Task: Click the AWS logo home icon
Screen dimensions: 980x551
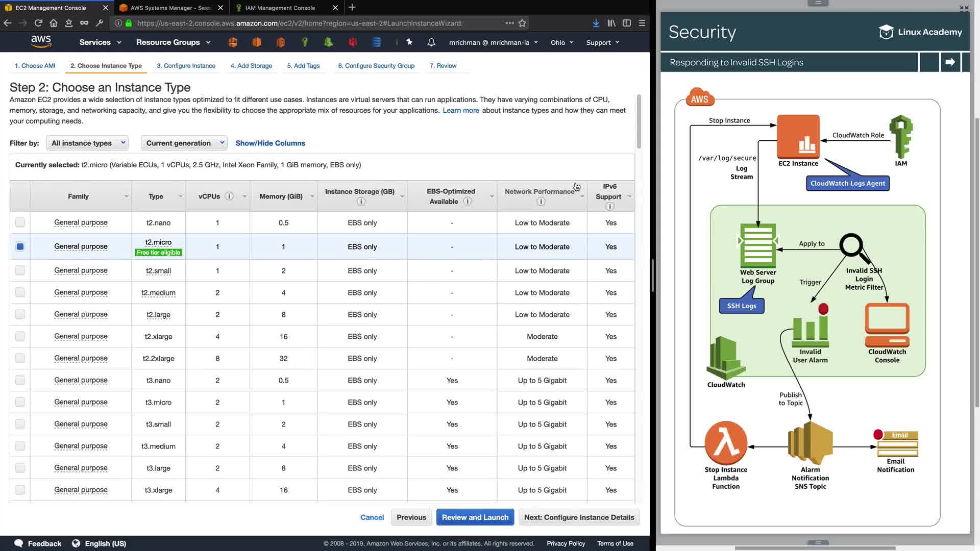Action: click(x=41, y=41)
